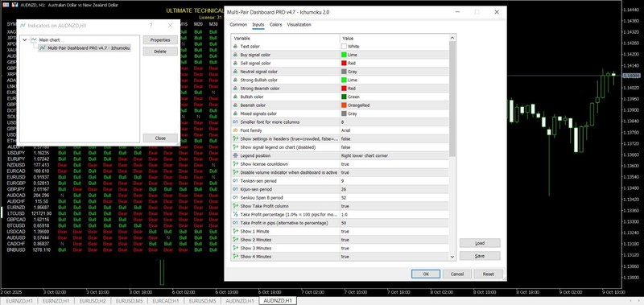Image resolution: width=644 pixels, height=305 pixels.
Task: Click Reset to restore default inputs
Action: click(x=489, y=274)
